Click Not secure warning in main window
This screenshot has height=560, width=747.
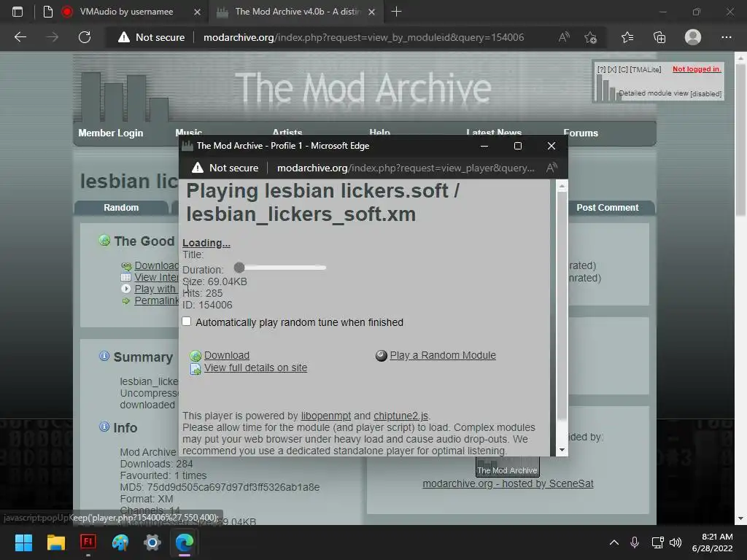152,37
